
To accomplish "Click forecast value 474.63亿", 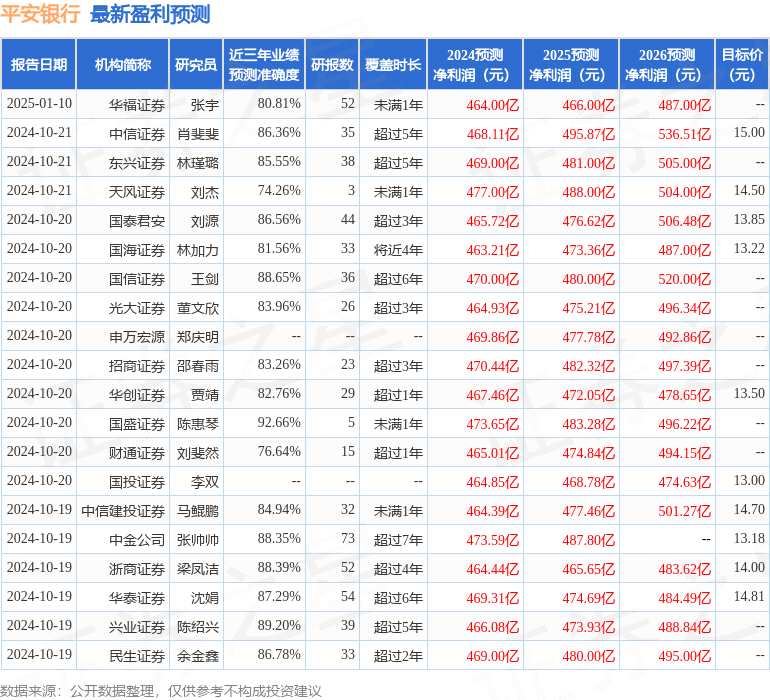I will (685, 481).
